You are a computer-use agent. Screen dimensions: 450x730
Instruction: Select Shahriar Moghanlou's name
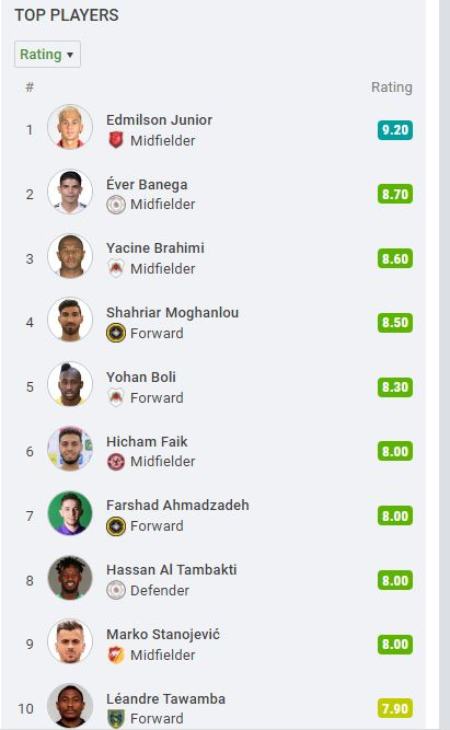pyautogui.click(x=172, y=312)
